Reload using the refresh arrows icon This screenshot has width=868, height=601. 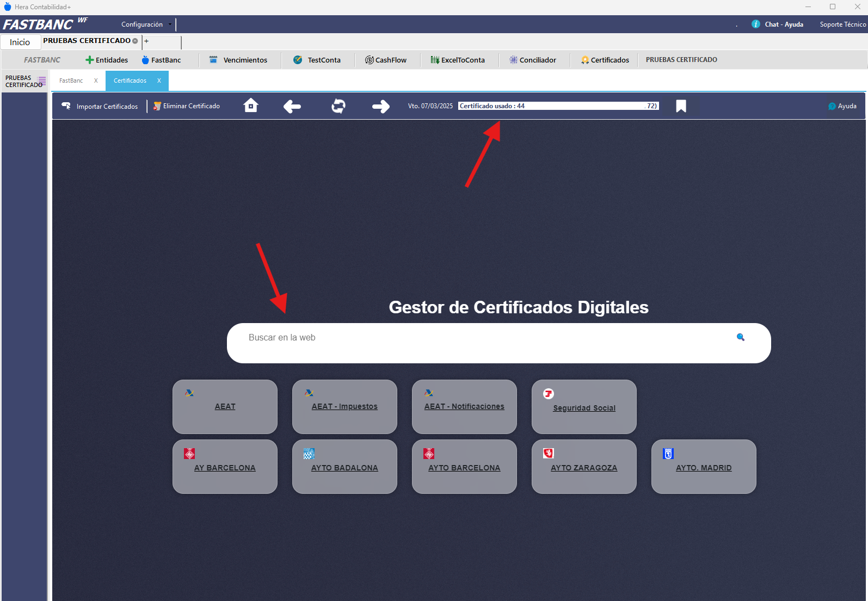click(338, 106)
